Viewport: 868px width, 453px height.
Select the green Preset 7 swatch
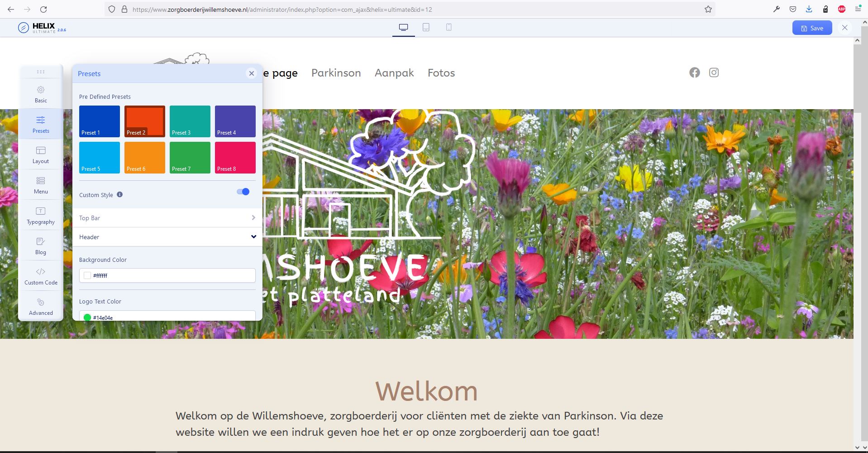pyautogui.click(x=190, y=158)
